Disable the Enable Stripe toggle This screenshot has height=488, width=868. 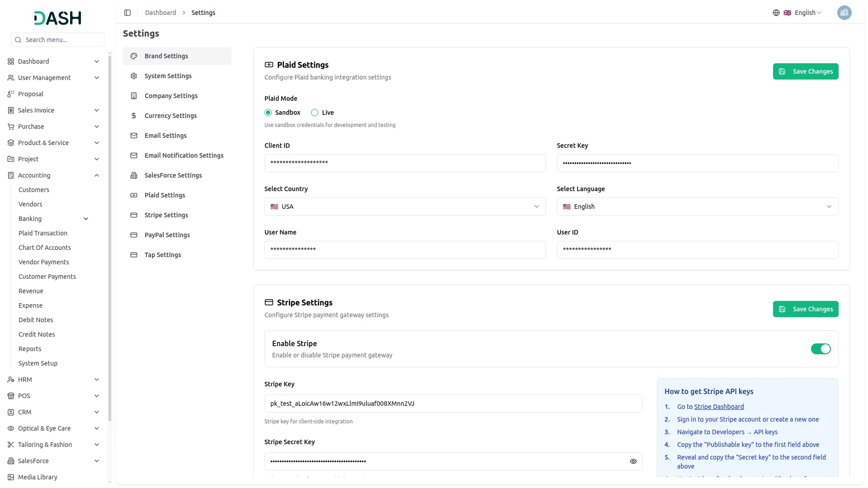click(x=821, y=349)
